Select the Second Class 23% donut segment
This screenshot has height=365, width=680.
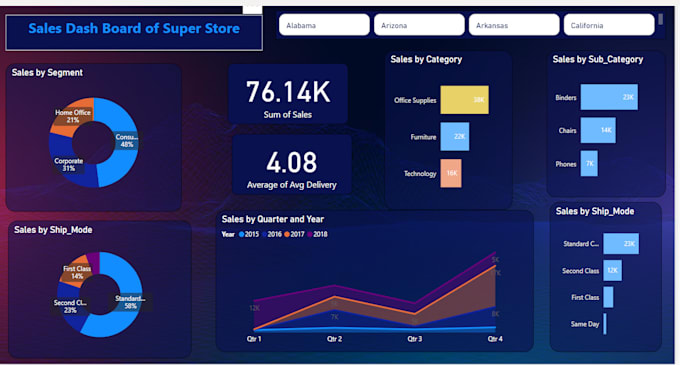coord(69,306)
